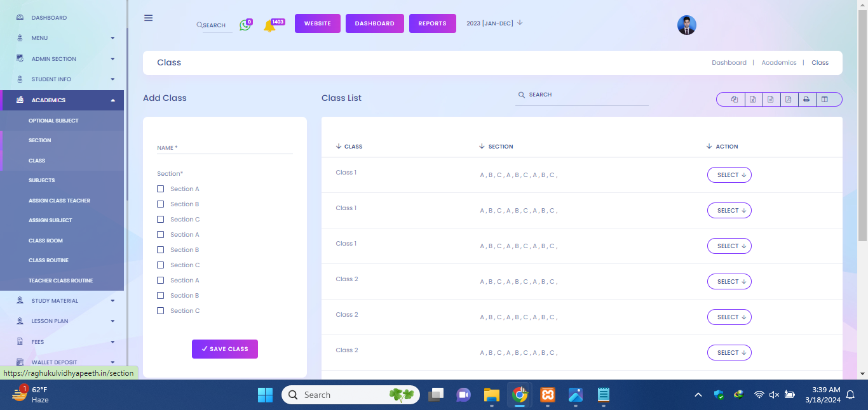The width and height of the screenshot is (868, 410).
Task: Open Assign Class Teacher in the sidebar
Action: click(59, 201)
